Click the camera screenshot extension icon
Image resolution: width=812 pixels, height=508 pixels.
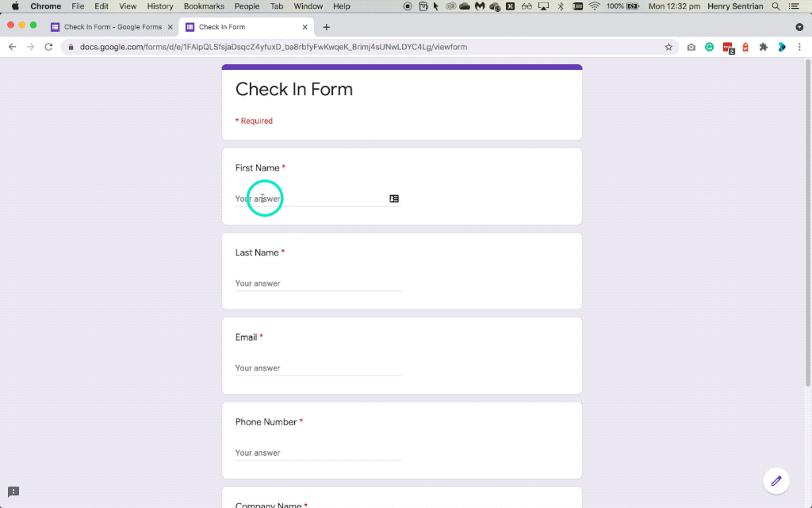[691, 47]
